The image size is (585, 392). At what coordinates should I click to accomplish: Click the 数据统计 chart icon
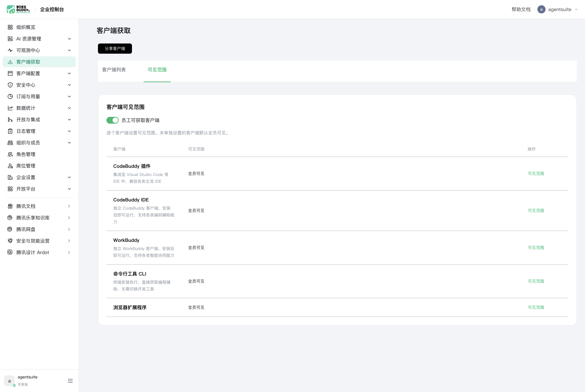click(x=10, y=108)
